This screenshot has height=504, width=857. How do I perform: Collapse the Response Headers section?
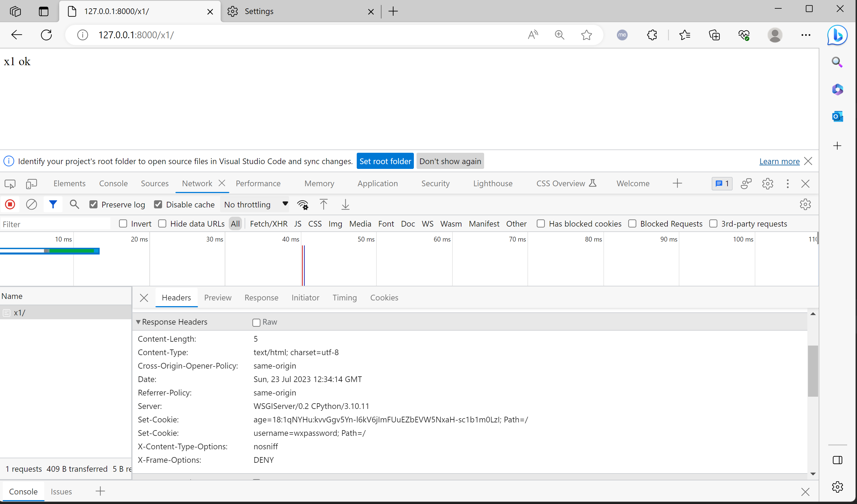coord(138,322)
